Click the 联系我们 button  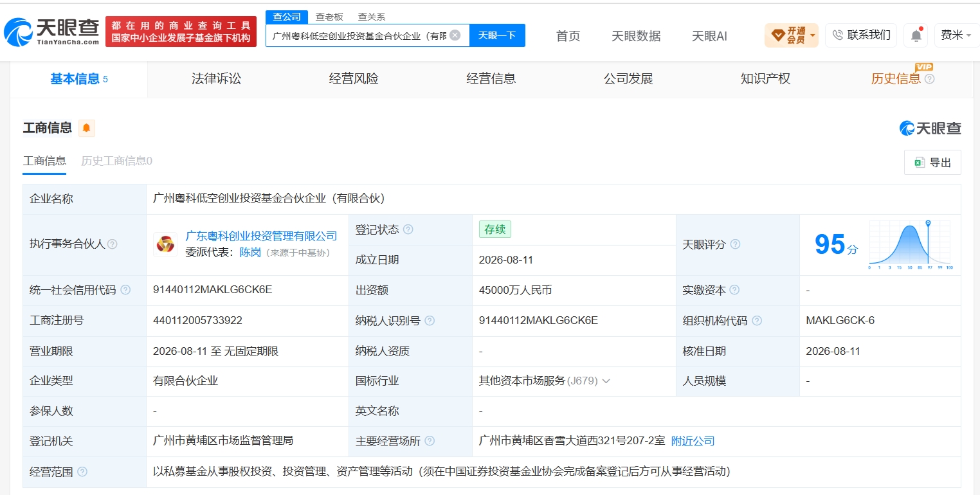[861, 35]
